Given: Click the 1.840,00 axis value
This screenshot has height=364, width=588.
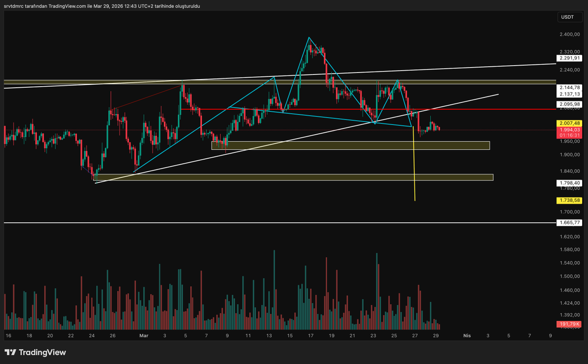Looking at the screenshot, I should point(570,171).
